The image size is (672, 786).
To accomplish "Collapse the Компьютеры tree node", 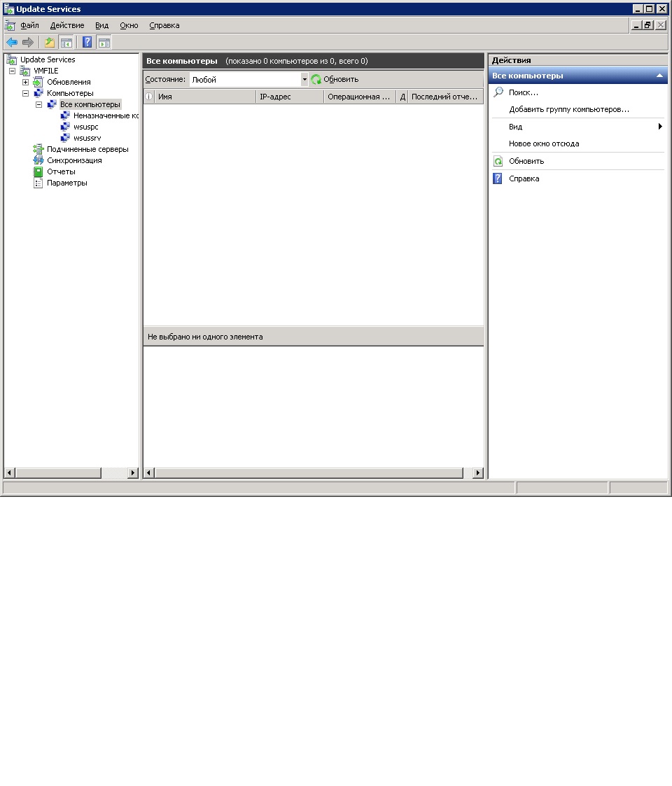I will pos(26,93).
